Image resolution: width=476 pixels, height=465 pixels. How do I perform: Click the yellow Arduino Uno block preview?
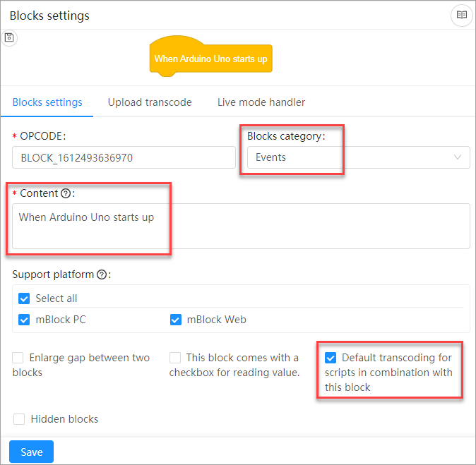click(210, 59)
